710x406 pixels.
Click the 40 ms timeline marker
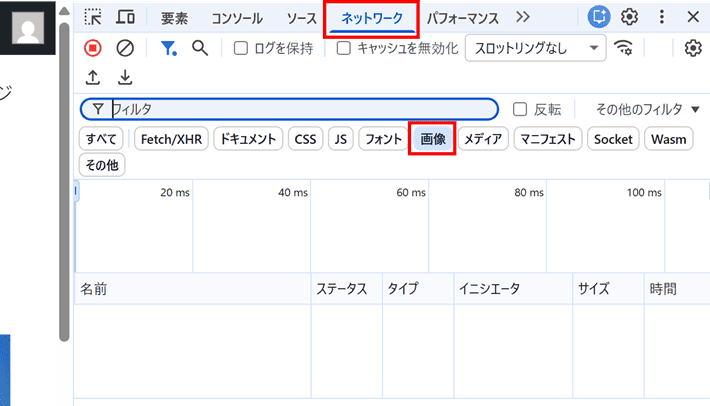coord(293,192)
